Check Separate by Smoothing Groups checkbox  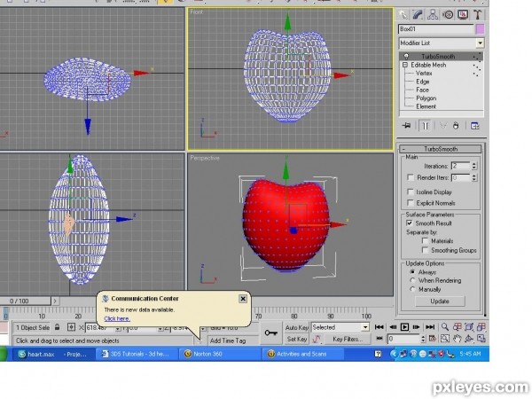(x=425, y=250)
